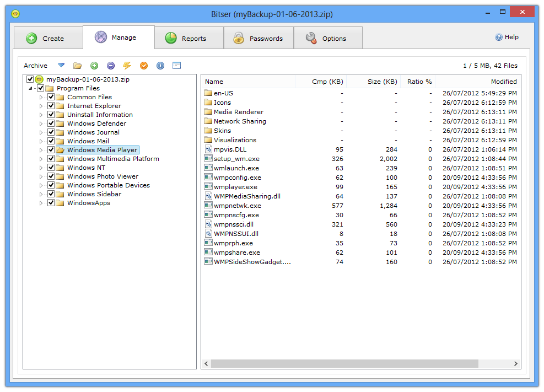
Task: Select the wmpnetwk.exe file name
Action: coord(238,206)
